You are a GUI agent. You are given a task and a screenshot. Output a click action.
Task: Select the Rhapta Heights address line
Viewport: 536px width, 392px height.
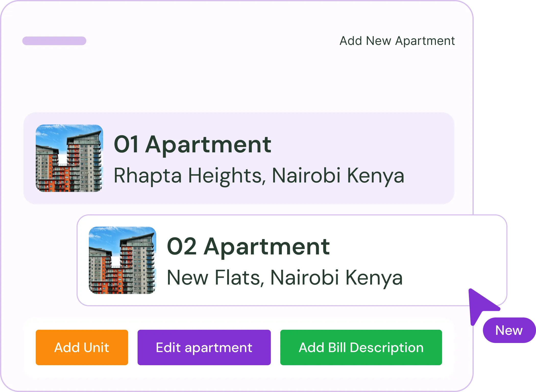click(x=259, y=176)
